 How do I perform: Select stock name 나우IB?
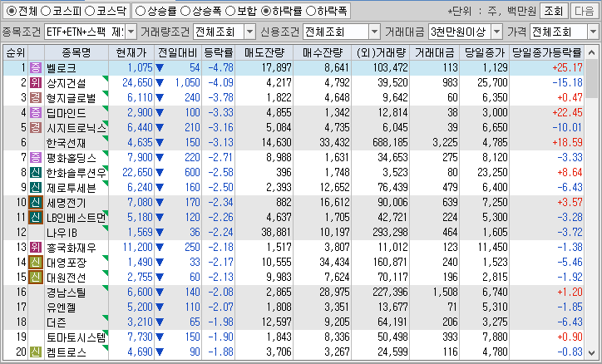pyautogui.click(x=62, y=233)
